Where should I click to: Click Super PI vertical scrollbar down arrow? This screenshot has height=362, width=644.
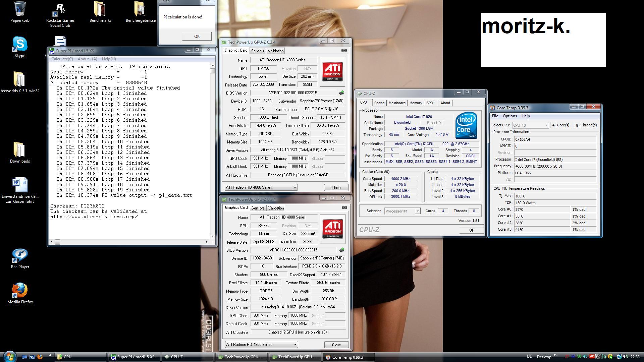pyautogui.click(x=213, y=236)
